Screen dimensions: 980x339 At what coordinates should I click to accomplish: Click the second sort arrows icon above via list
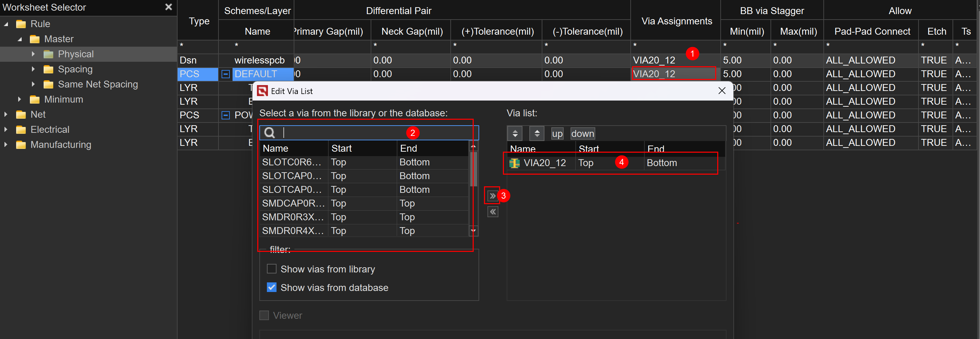[537, 134]
